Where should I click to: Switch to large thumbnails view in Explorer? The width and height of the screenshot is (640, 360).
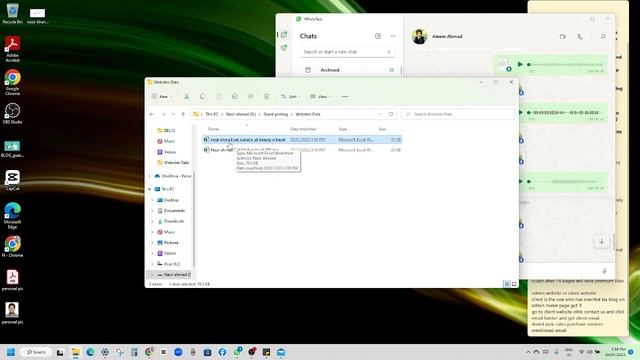(514, 284)
